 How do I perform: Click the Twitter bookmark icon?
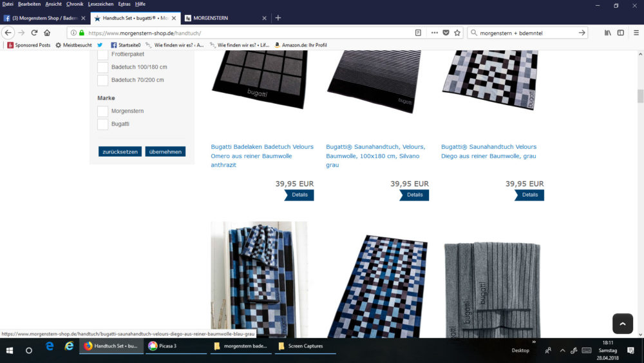click(x=100, y=45)
